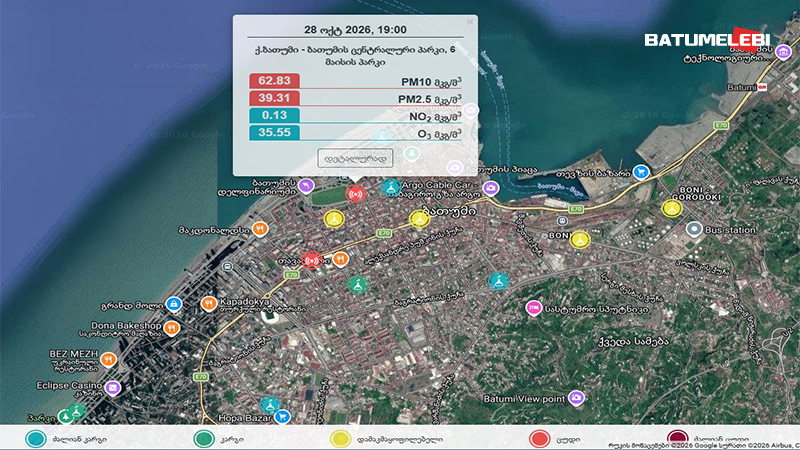Select the Eclipse Casino purple pin
800x450 pixels.
(x=113, y=388)
